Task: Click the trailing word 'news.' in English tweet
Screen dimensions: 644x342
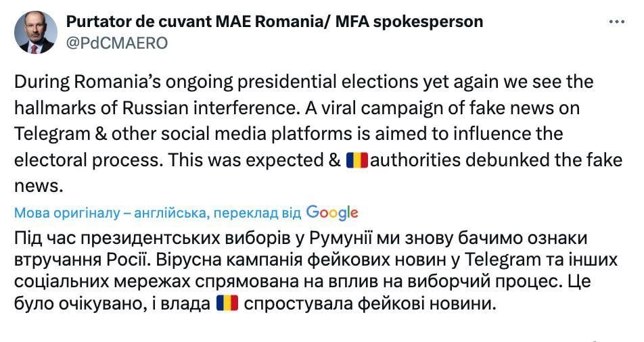Action: coord(39,187)
